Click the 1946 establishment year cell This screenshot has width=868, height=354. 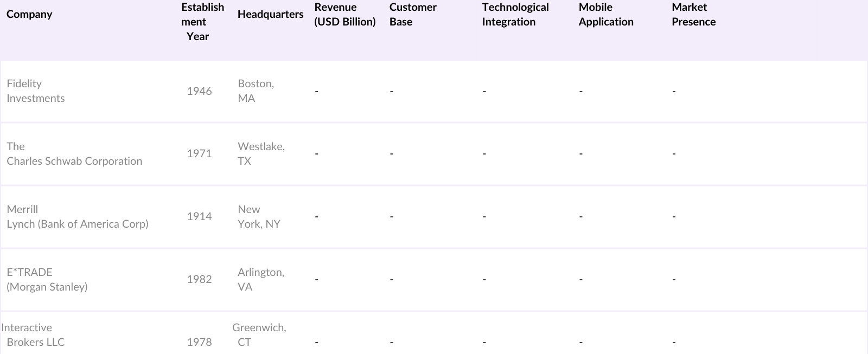pos(199,91)
